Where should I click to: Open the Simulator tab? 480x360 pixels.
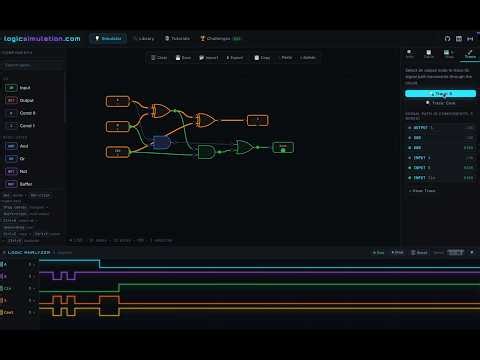[x=108, y=39]
